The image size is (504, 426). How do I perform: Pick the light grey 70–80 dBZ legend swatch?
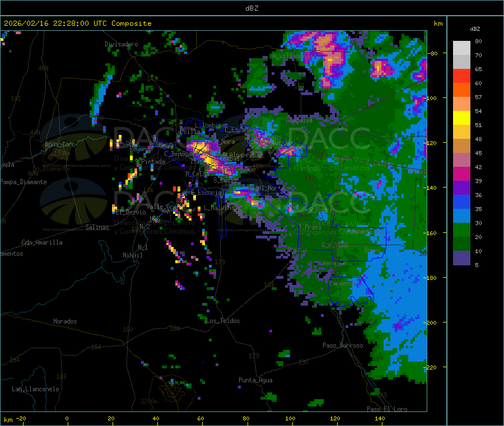tap(461, 48)
